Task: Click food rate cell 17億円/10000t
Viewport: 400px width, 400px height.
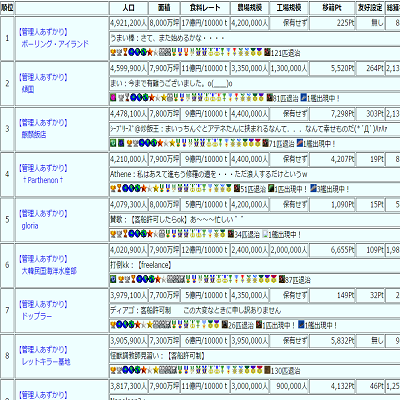Action: tap(205, 23)
